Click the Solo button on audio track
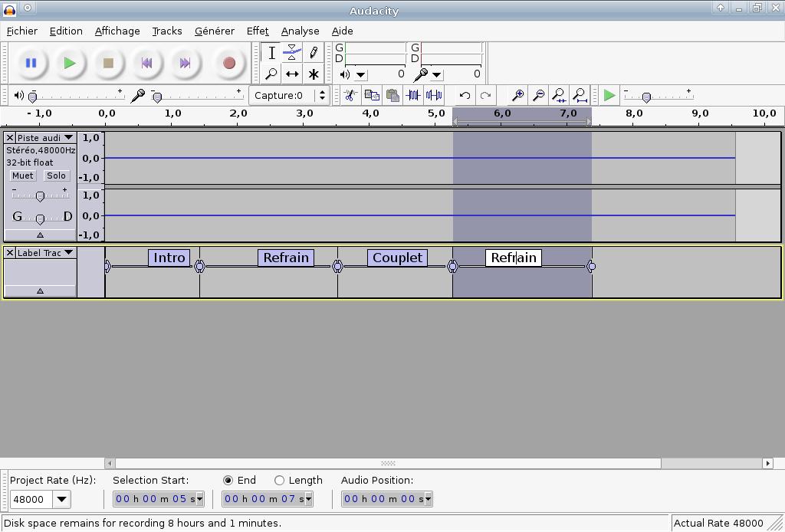The height and width of the screenshot is (532, 785). click(x=56, y=176)
